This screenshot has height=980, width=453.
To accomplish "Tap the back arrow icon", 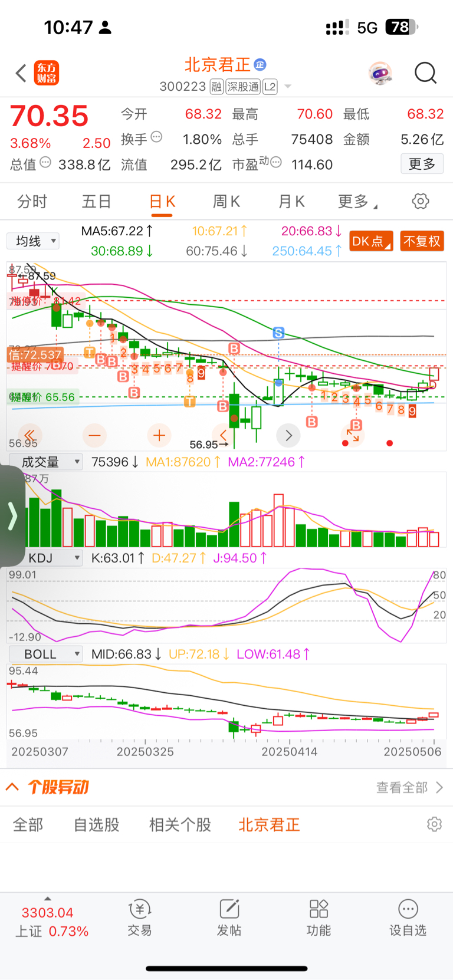I will [21, 73].
